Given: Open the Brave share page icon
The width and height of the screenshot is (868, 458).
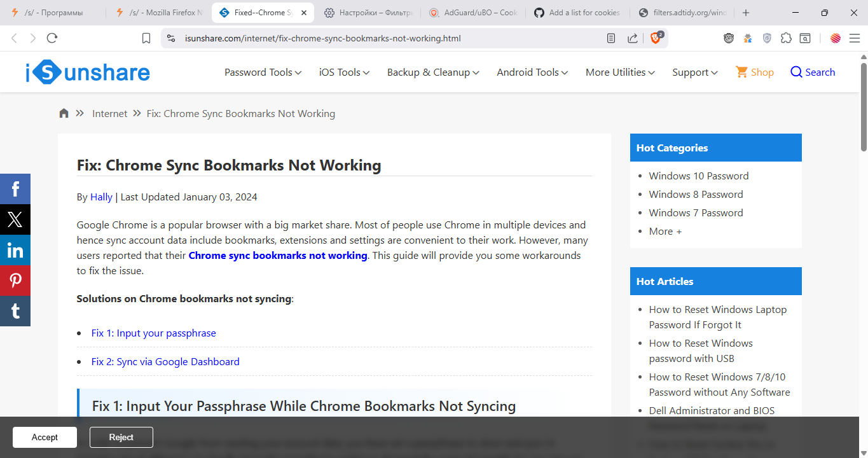Looking at the screenshot, I should coord(633,38).
